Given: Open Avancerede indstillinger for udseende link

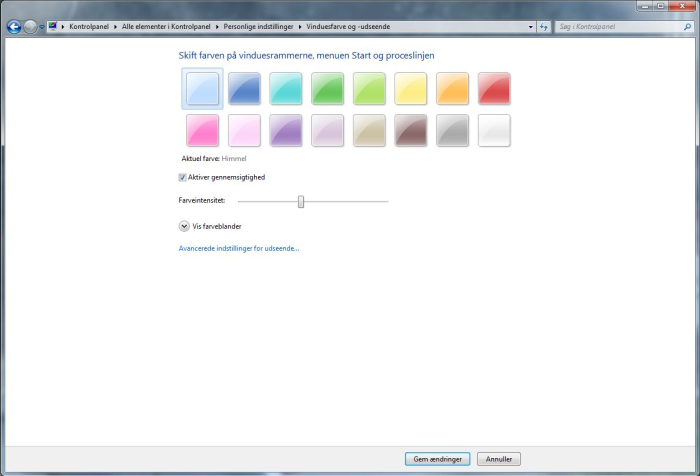Looking at the screenshot, I should click(x=239, y=248).
